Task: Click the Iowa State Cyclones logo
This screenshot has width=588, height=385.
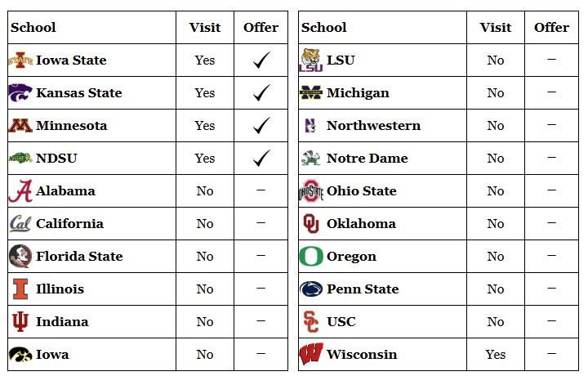Action: coord(20,60)
